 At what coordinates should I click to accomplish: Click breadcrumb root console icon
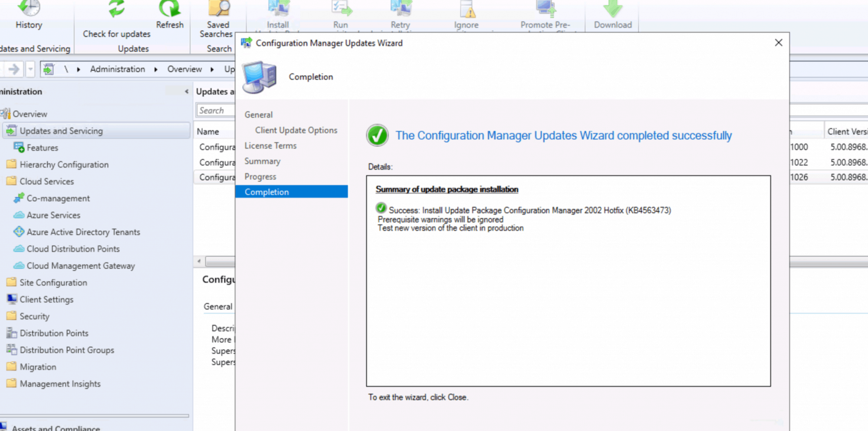(49, 69)
